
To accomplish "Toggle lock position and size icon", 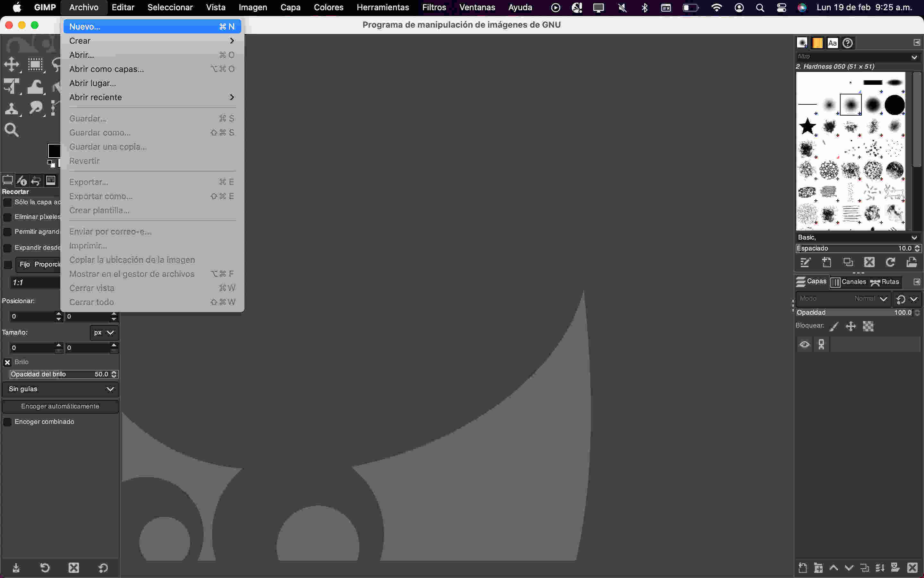I will 851,326.
